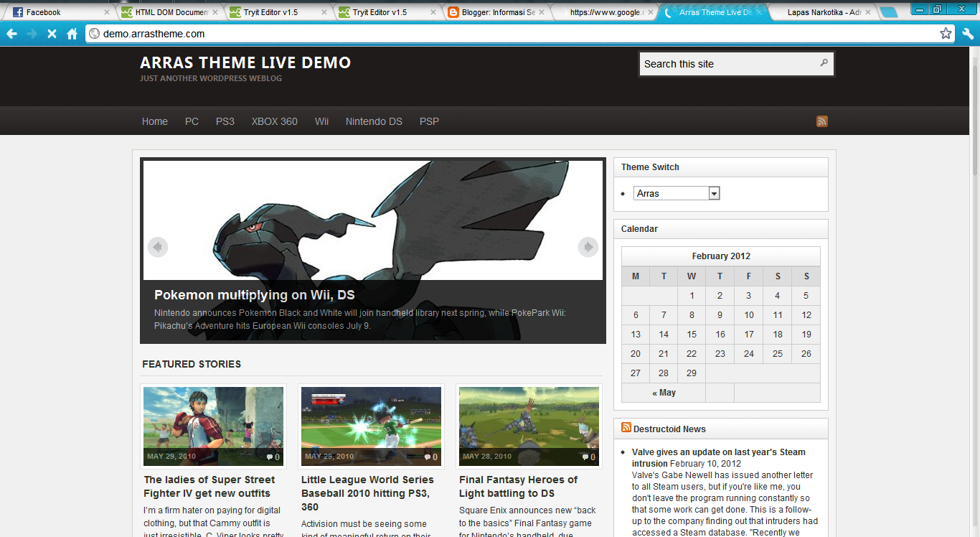This screenshot has width=980, height=537.
Task: Click the search magnifier in Search this site
Action: coord(823,63)
